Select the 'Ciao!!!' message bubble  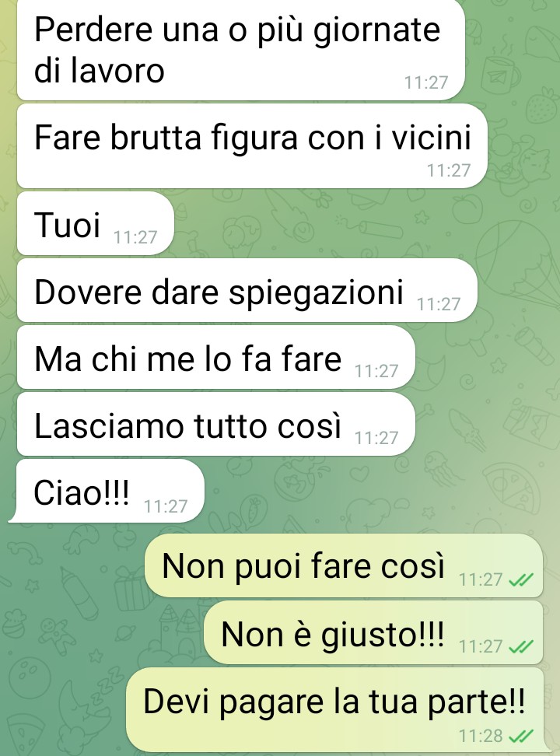pyautogui.click(x=107, y=492)
